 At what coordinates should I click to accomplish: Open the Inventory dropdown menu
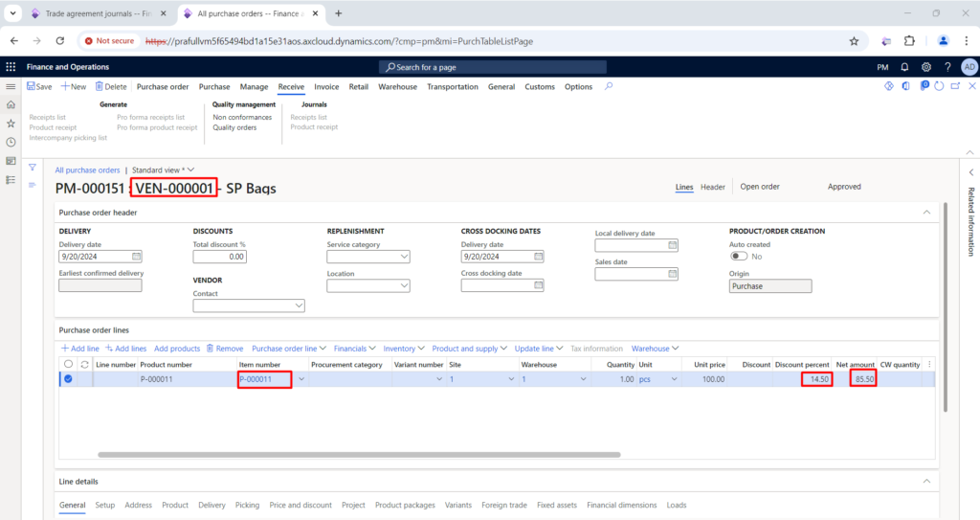tap(404, 349)
